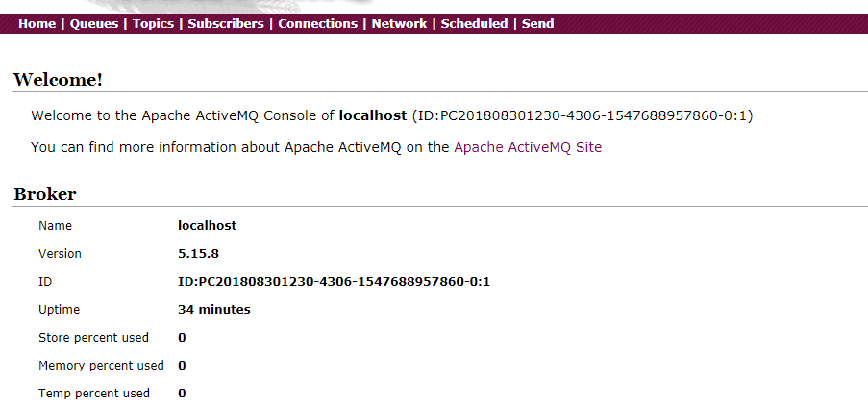
Task: Click the bold broker ID value
Action: (x=334, y=282)
